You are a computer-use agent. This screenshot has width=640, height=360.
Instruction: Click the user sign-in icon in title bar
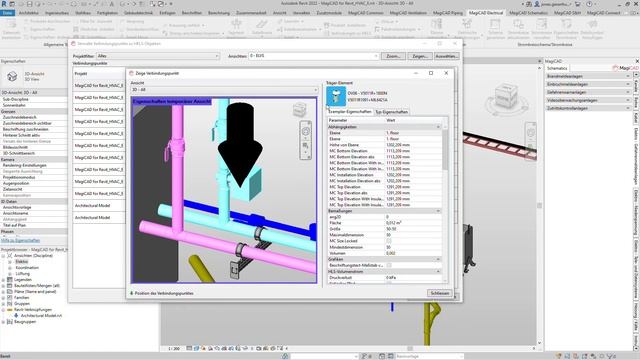pyautogui.click(x=538, y=4)
